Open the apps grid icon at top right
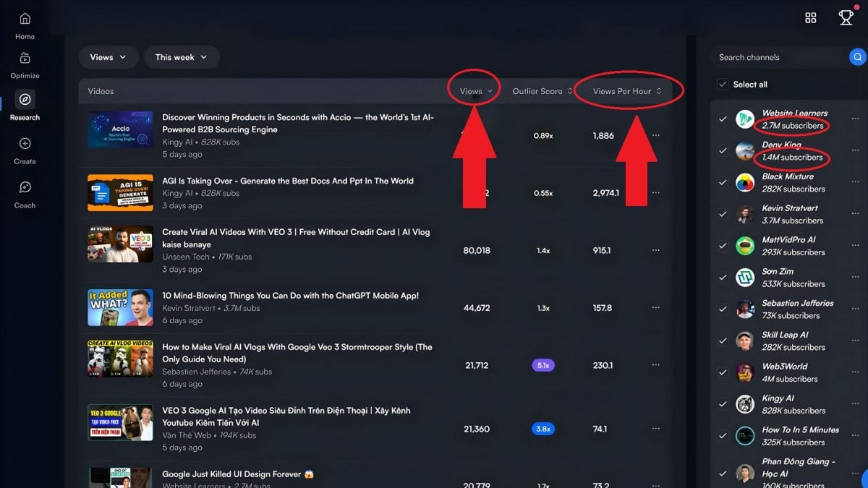Image resolution: width=868 pixels, height=488 pixels. point(810,17)
